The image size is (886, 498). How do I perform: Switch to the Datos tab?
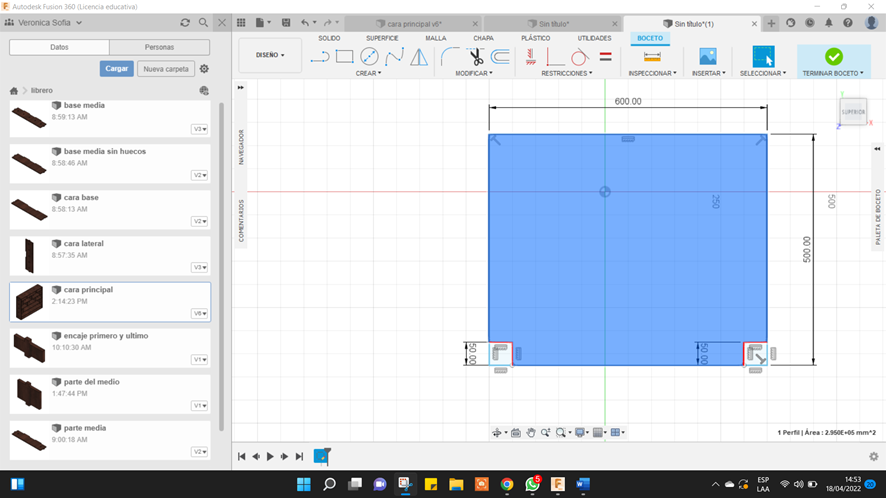coord(59,47)
